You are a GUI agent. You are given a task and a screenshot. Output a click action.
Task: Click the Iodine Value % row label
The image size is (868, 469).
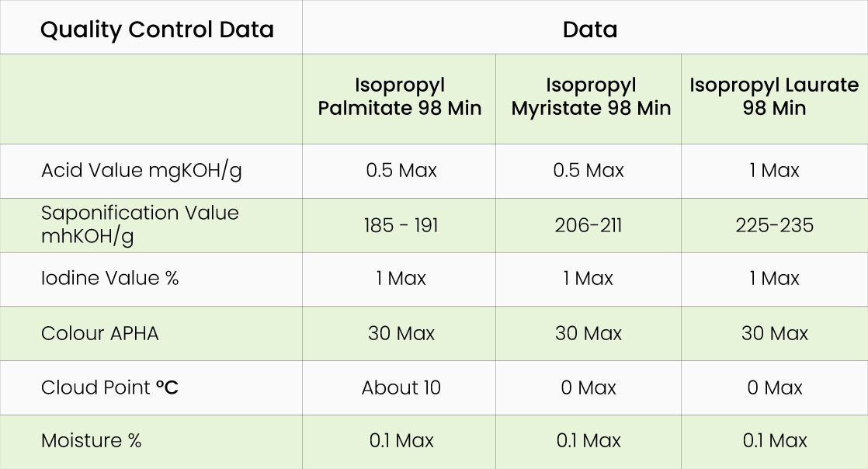[110, 279]
